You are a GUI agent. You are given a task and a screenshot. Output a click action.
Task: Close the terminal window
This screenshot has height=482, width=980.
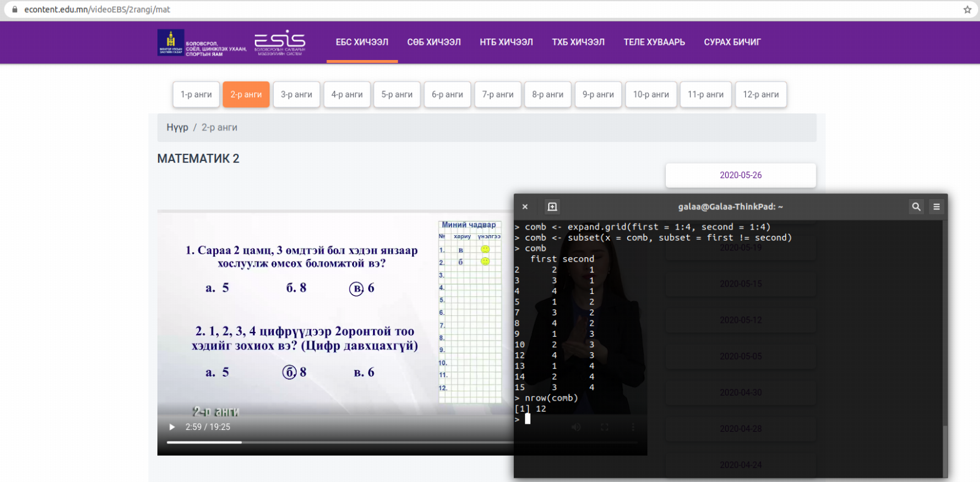[525, 207]
